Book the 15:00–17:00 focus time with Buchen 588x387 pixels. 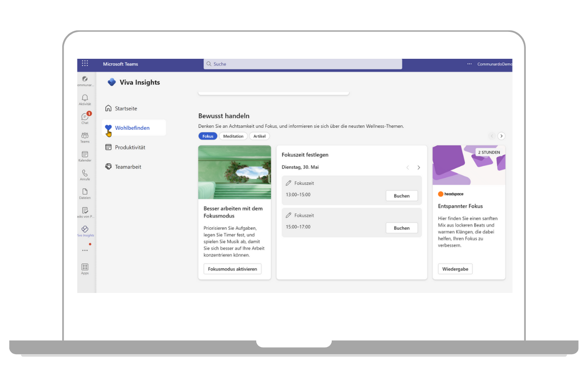402,228
